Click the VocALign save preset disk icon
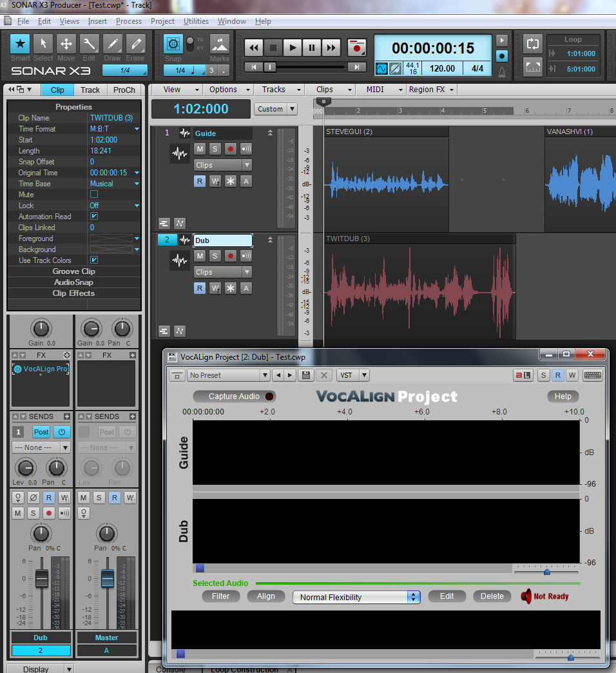616x673 pixels. [307, 375]
